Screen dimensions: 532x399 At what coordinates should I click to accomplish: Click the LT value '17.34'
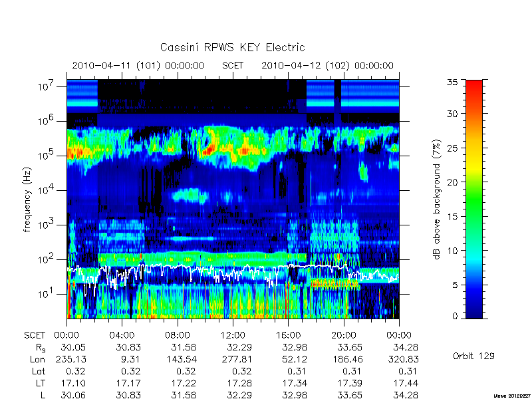pyautogui.click(x=295, y=384)
